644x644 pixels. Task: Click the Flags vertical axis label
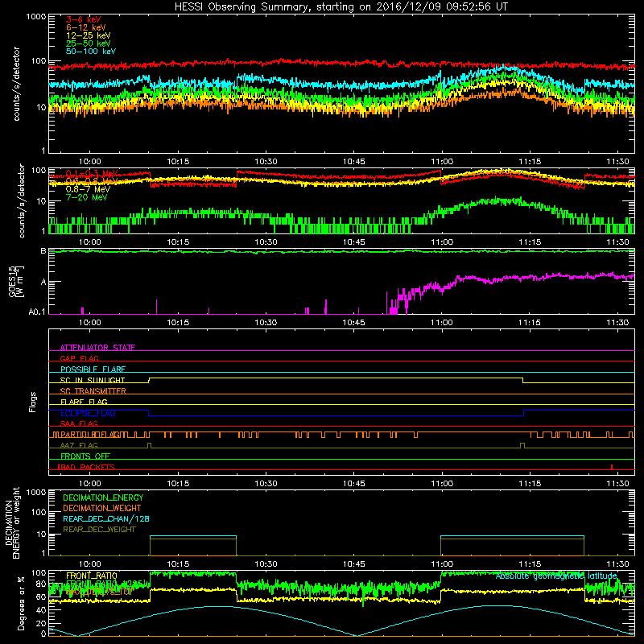33,402
